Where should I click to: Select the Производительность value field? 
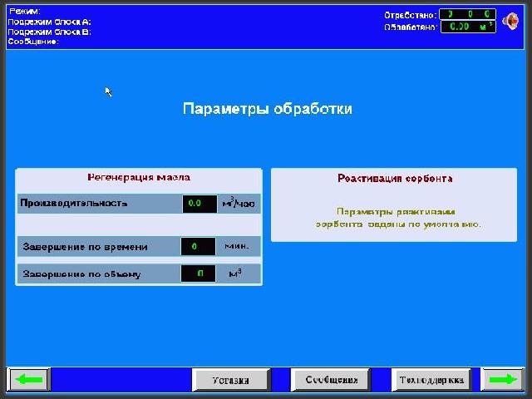point(199,203)
